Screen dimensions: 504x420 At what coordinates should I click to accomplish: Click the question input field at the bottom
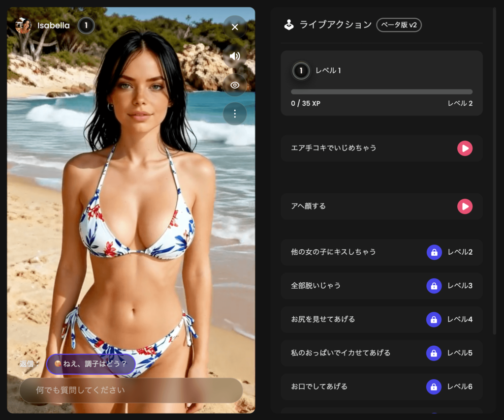pos(130,390)
